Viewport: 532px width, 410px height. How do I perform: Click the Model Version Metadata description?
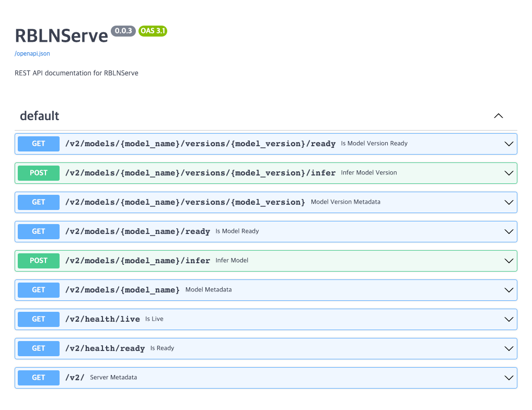pos(345,202)
